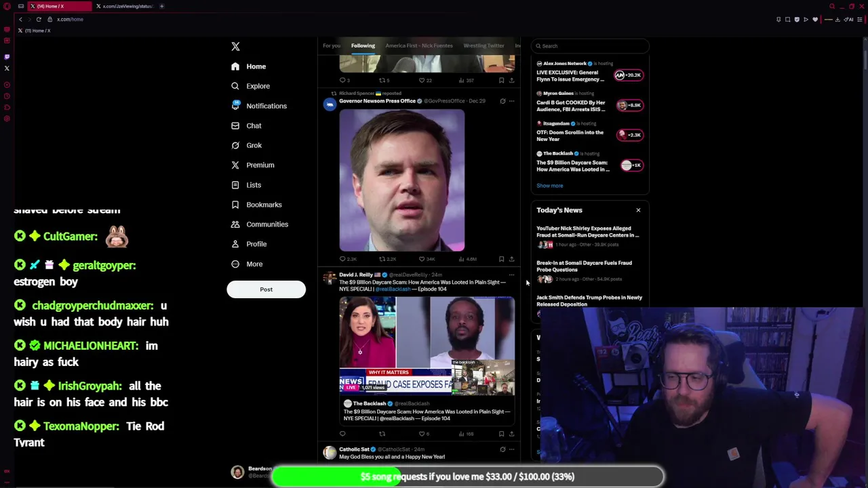
Task: Open the Governor Newsom post photo
Action: pyautogui.click(x=402, y=180)
